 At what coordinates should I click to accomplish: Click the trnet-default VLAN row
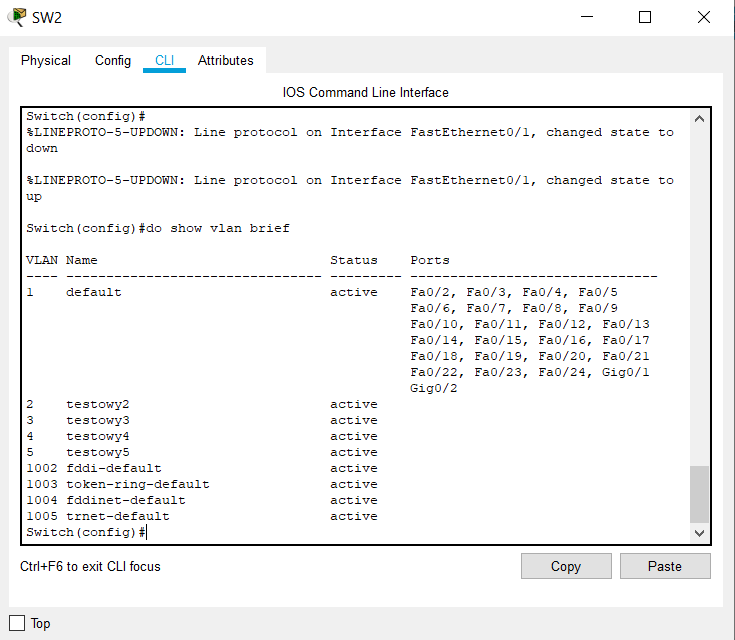[x=117, y=516]
